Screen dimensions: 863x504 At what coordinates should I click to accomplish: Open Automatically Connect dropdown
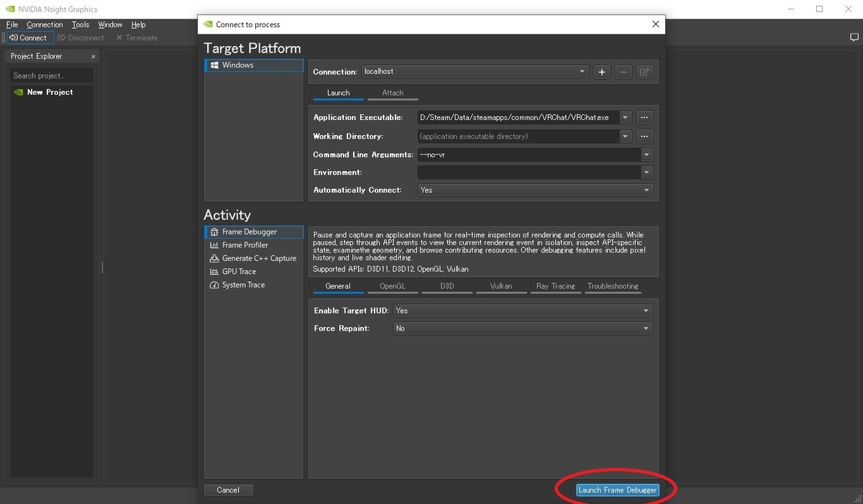(535, 190)
